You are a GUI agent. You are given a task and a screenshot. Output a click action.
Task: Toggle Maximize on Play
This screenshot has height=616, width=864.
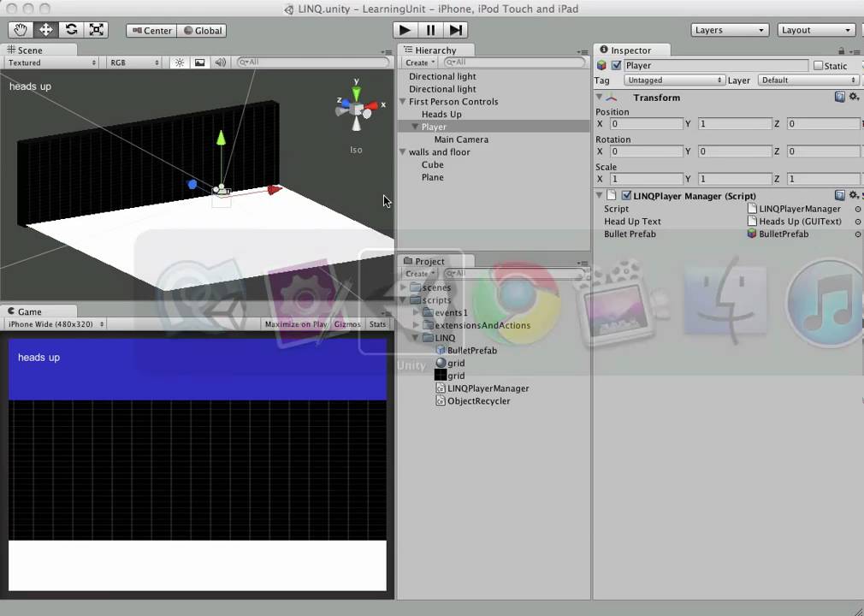(x=295, y=324)
